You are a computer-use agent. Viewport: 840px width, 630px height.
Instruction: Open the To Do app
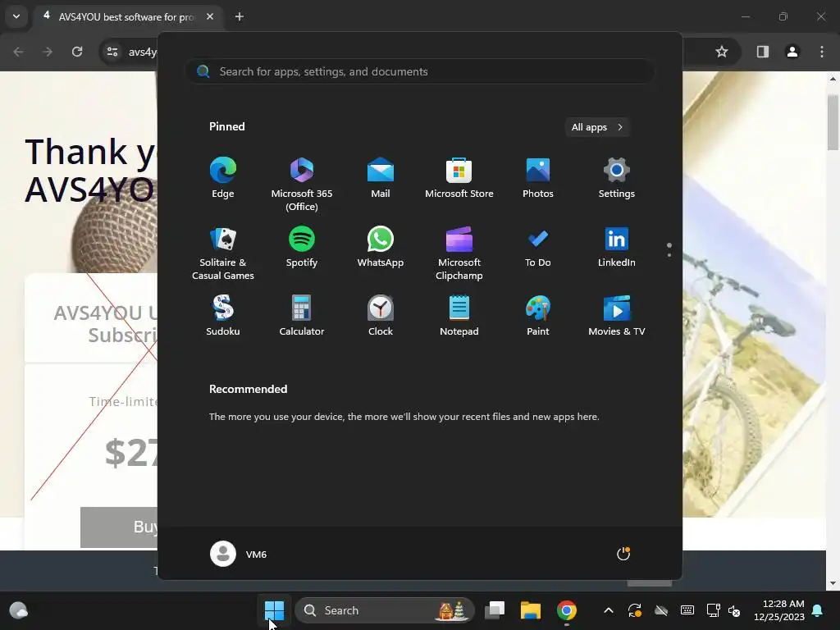[x=538, y=247]
